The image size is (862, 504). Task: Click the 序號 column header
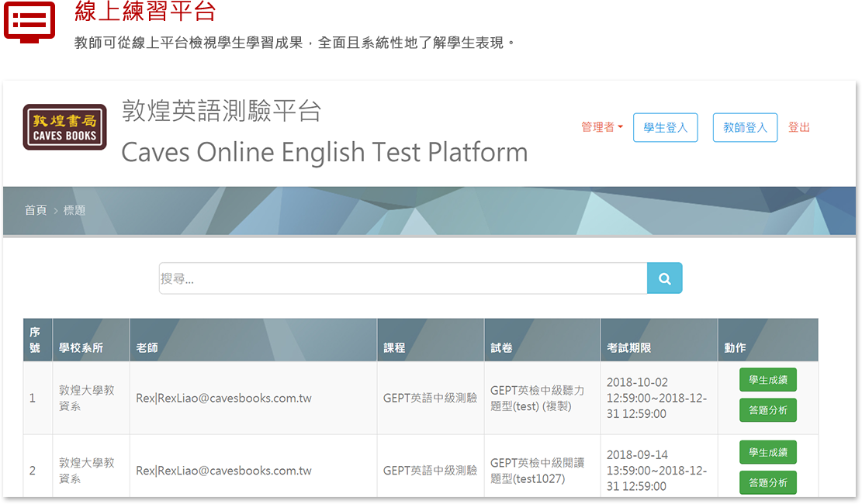coord(37,340)
